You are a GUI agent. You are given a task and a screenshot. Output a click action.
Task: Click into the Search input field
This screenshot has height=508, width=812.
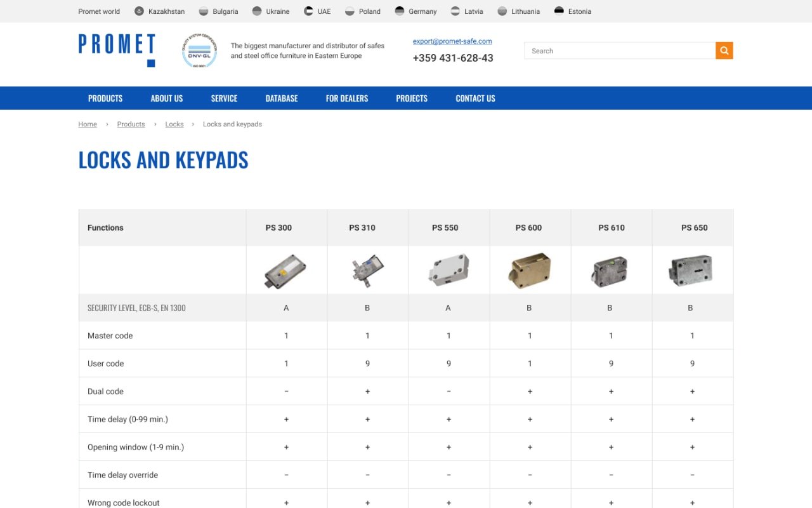620,51
